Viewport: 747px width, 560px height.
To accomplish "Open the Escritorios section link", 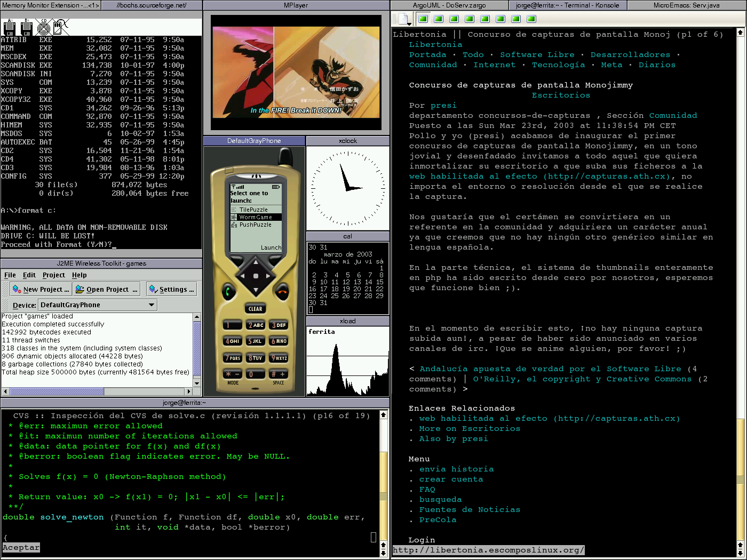I will point(561,95).
